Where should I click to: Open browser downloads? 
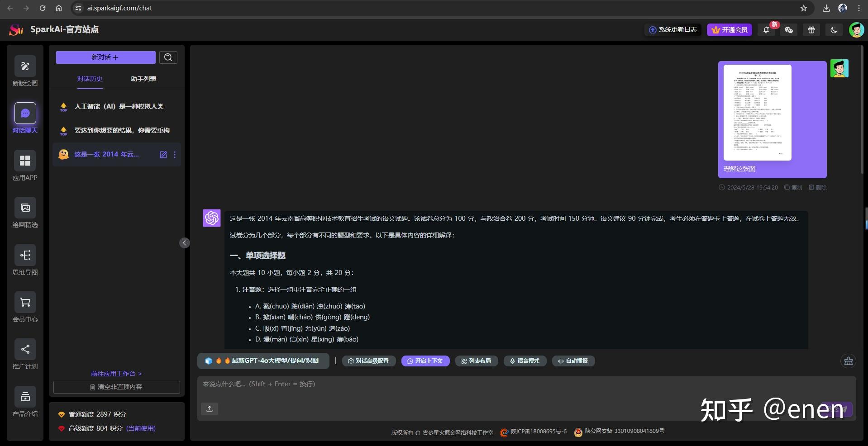[826, 8]
